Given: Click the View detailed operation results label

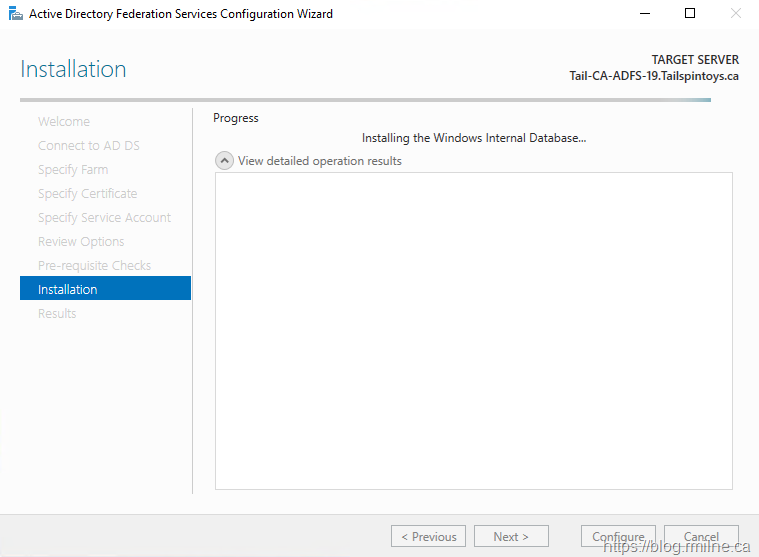Looking at the screenshot, I should tap(319, 161).
